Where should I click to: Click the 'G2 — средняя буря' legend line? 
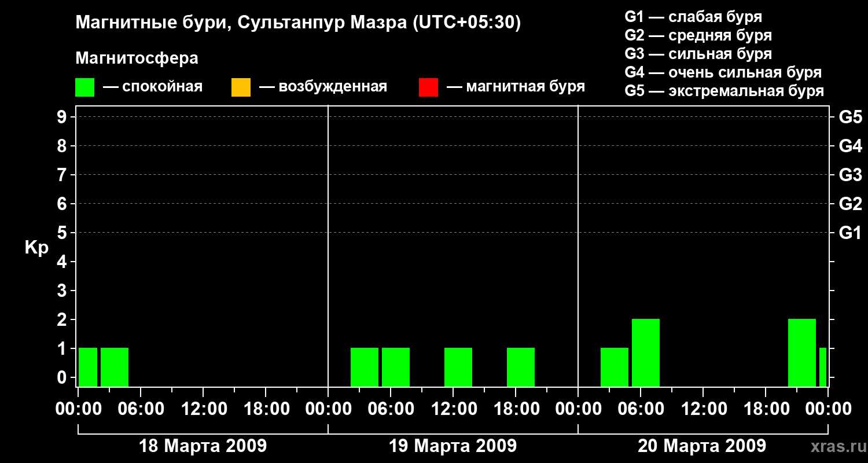pyautogui.click(x=698, y=35)
